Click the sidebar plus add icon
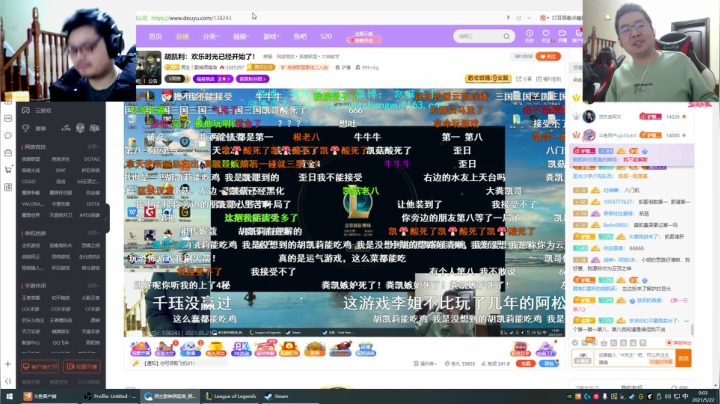 click(8, 364)
